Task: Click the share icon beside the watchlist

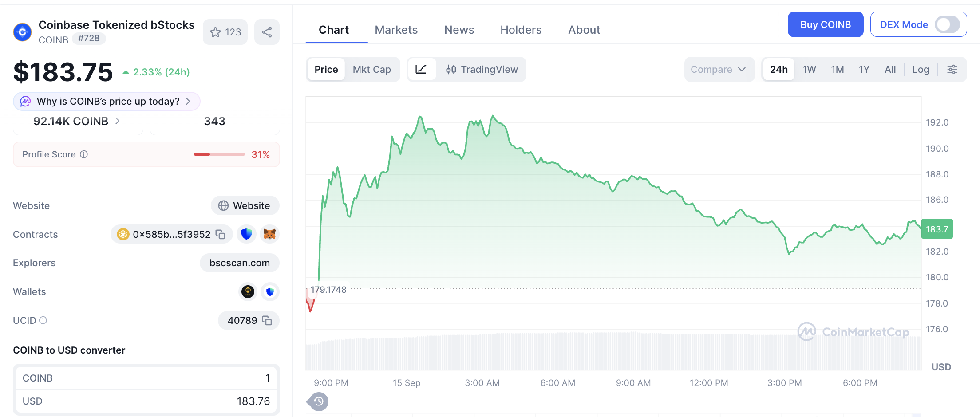Action: click(267, 32)
